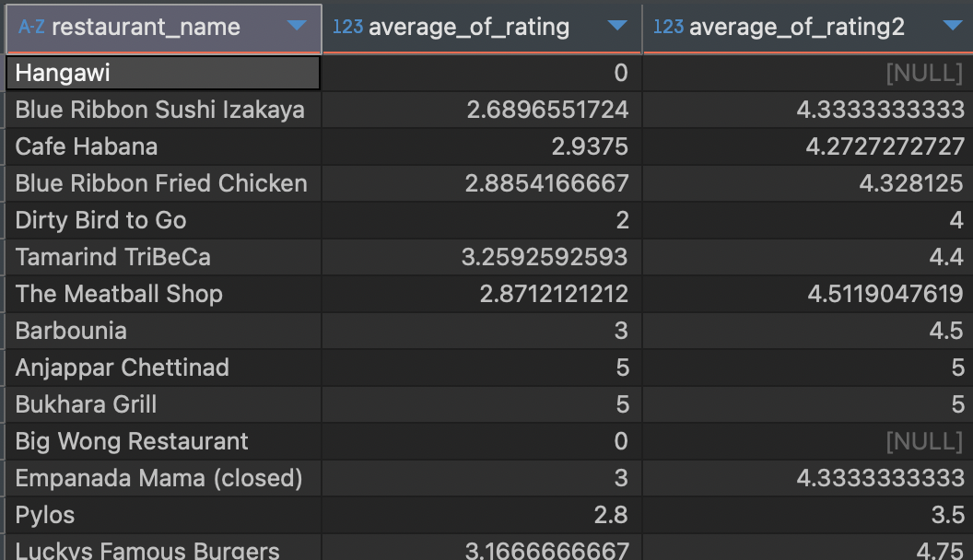This screenshot has width=973, height=560.
Task: Select the Tamarind TriBeCa cell
Action: point(164,257)
